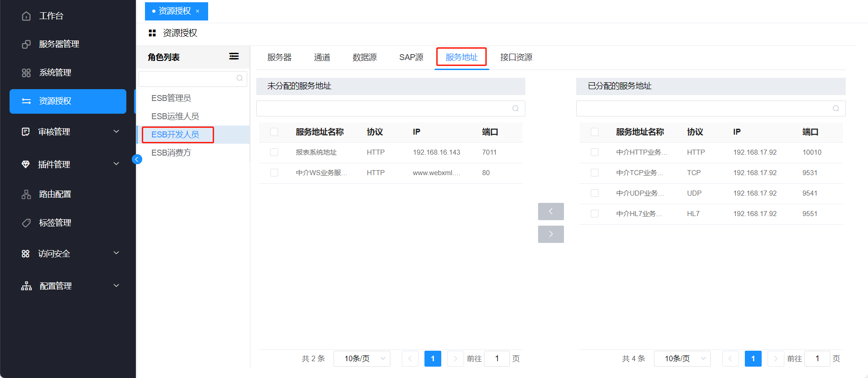The height and width of the screenshot is (378, 868).
Task: Click the 服务器管理 sidebar icon
Action: pyautogui.click(x=26, y=44)
